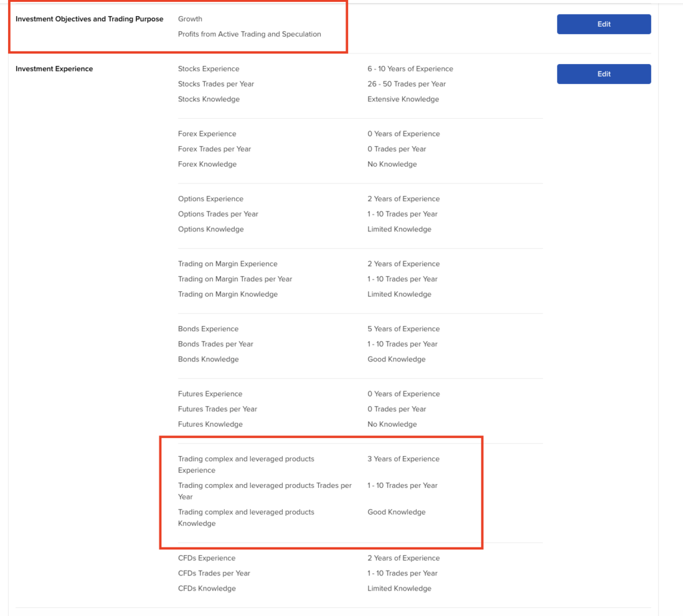
Task: Click Profits from Active Trading and Speculation
Action: click(x=249, y=34)
